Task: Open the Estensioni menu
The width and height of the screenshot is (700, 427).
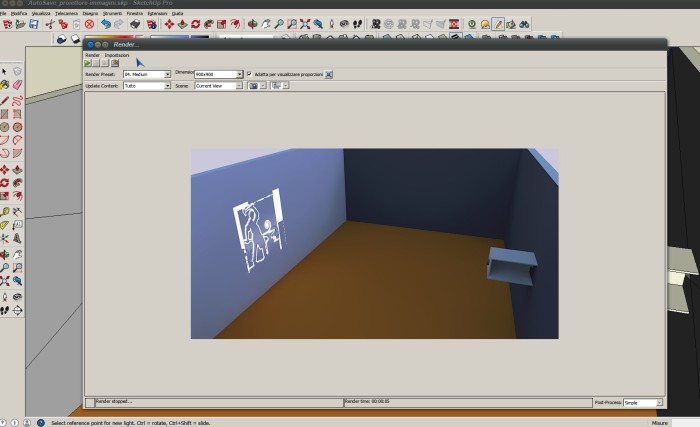Action: (x=157, y=13)
